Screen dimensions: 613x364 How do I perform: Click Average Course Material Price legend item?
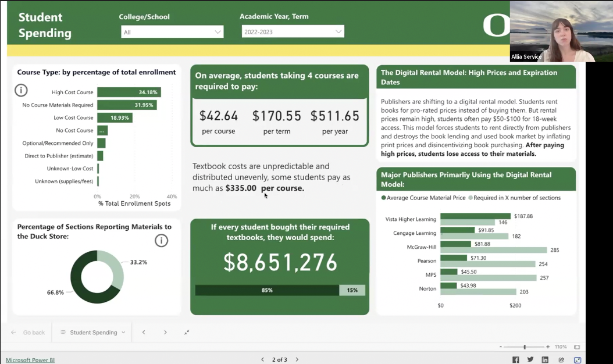point(423,198)
